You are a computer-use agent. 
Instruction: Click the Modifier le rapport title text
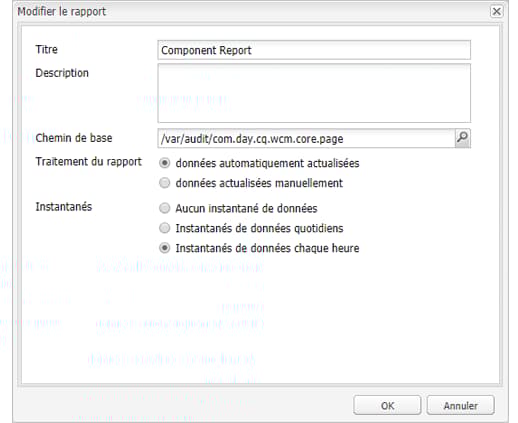point(62,11)
